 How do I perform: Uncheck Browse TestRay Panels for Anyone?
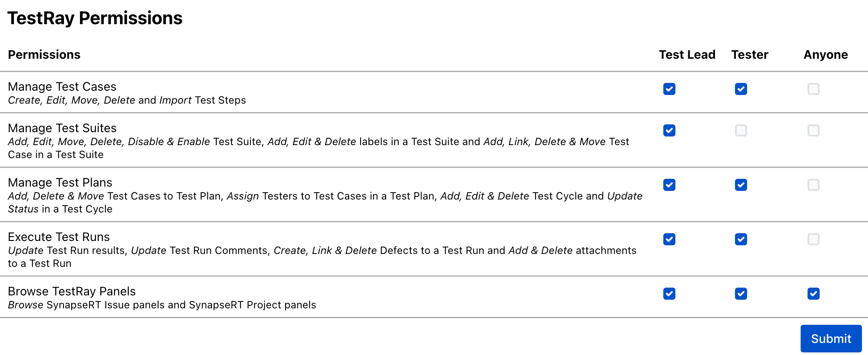click(x=814, y=294)
